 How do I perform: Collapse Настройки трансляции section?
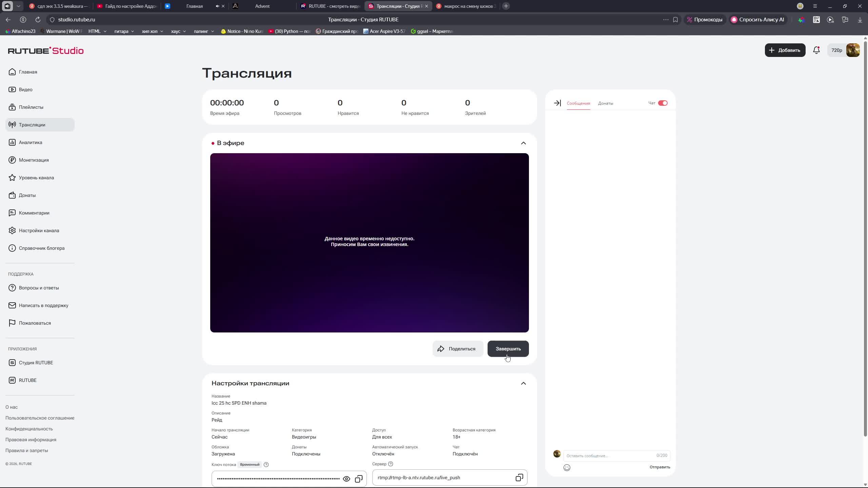click(523, 383)
